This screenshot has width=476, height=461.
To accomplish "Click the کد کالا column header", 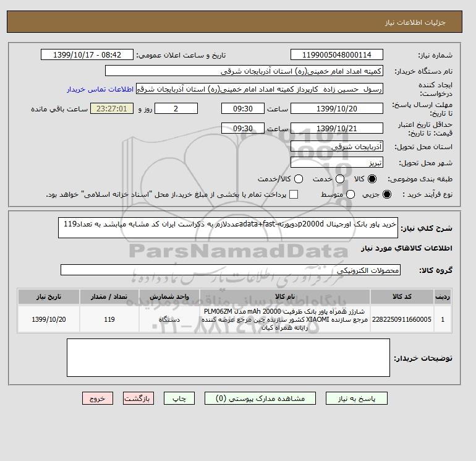I will click(402, 296).
